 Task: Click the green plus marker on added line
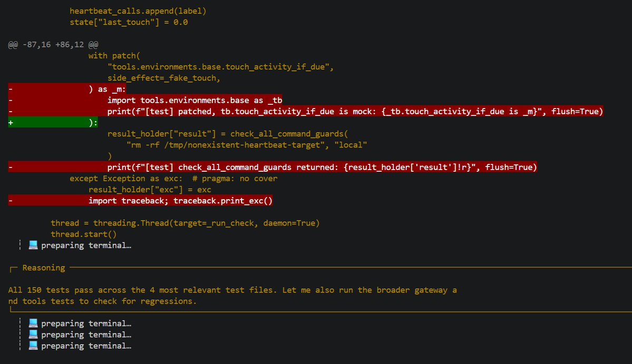[x=11, y=123]
